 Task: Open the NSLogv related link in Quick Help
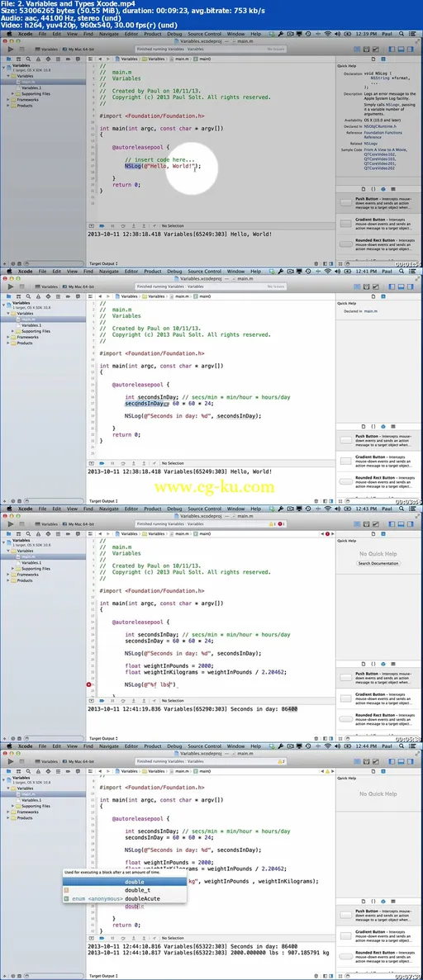(370, 144)
